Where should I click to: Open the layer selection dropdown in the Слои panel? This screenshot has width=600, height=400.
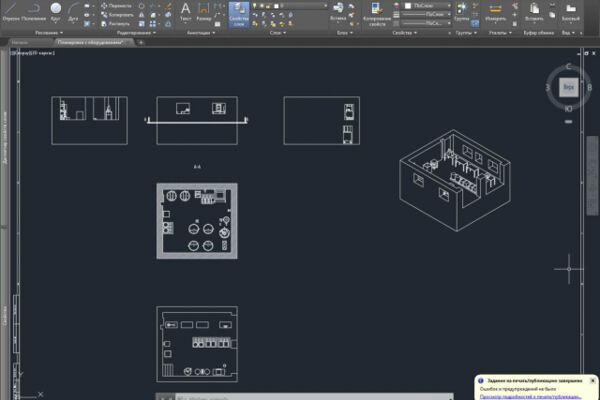pyautogui.click(x=326, y=6)
